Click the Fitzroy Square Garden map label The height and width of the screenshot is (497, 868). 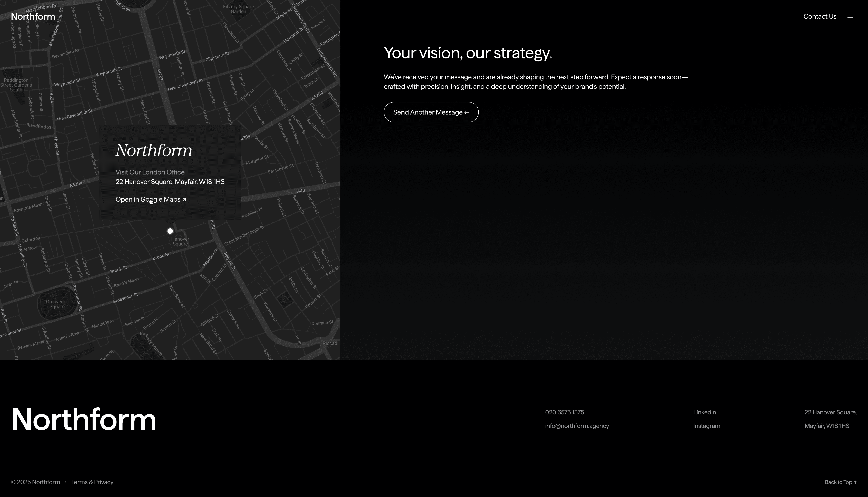point(238,9)
